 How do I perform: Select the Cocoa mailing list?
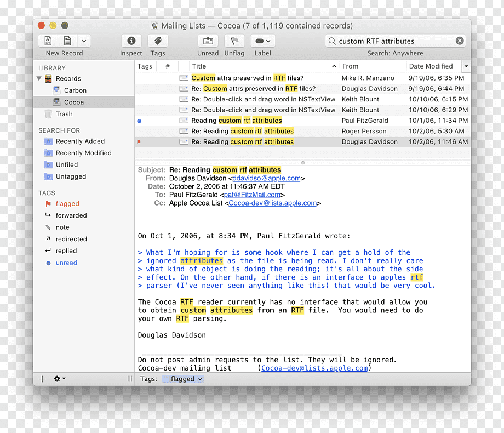84,102
